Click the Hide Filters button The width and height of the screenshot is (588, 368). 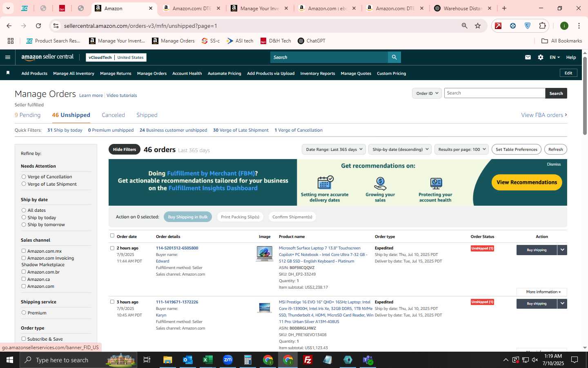[125, 150]
